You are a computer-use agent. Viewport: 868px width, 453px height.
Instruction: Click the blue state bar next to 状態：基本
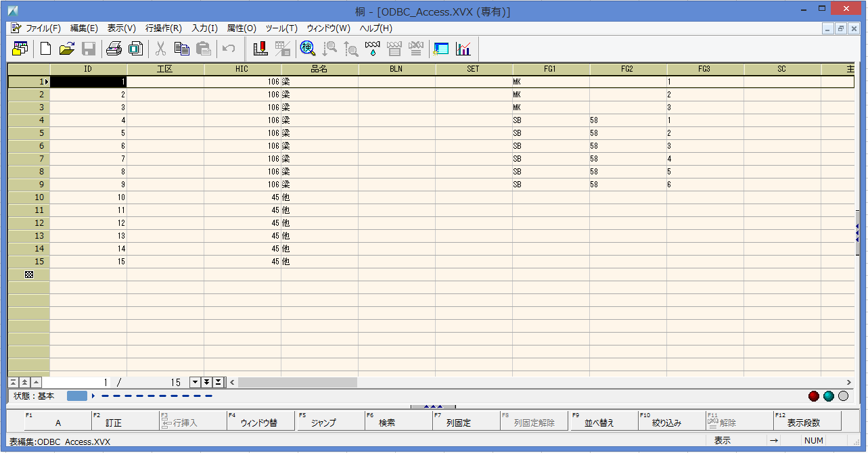coord(77,396)
